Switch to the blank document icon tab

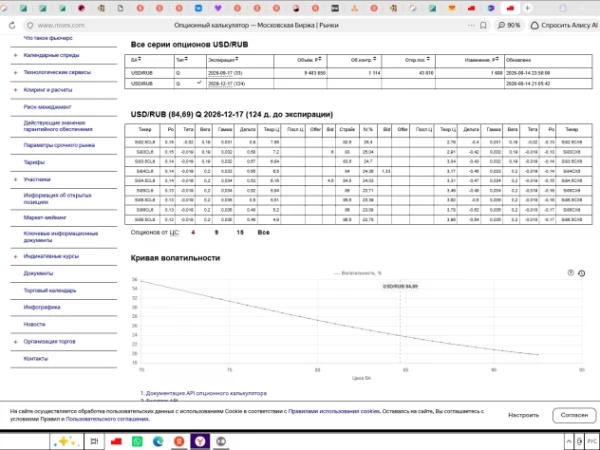[121, 8]
